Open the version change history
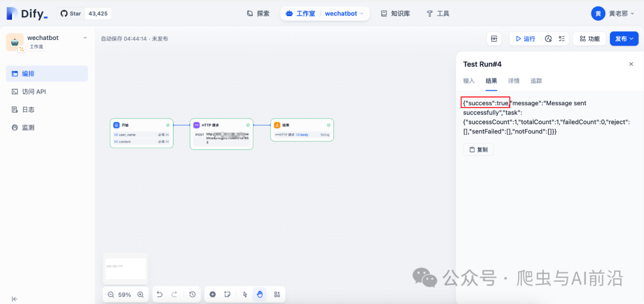644x304 pixels. click(x=193, y=294)
